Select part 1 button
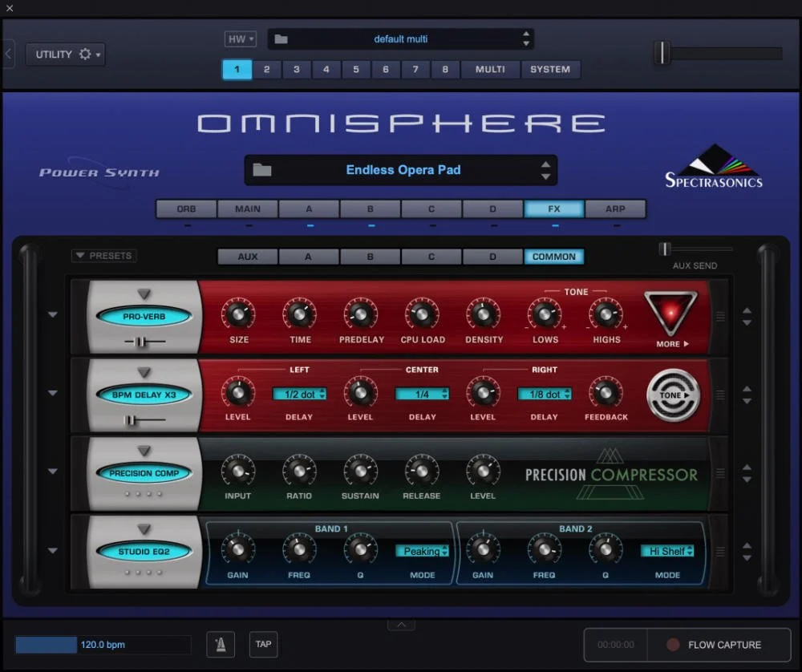 (237, 69)
